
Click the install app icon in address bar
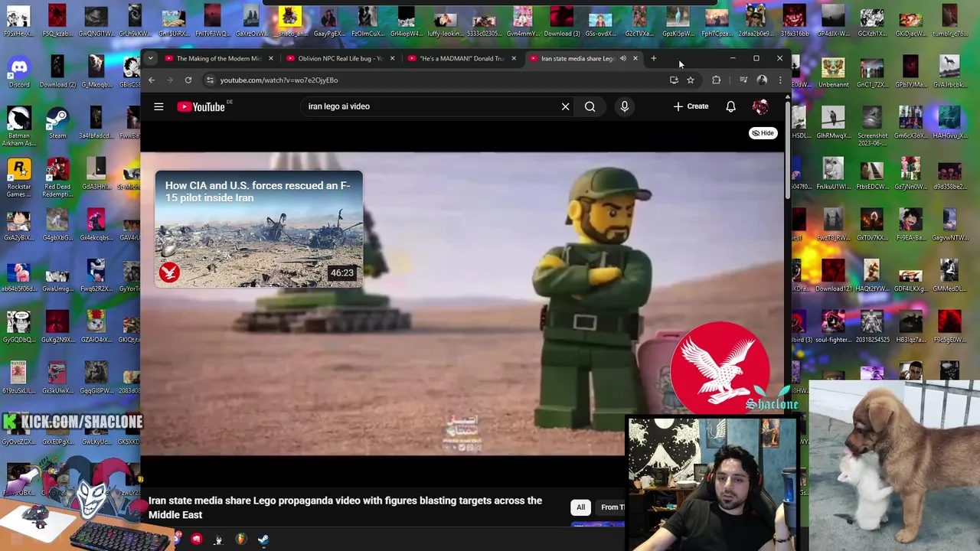point(674,80)
